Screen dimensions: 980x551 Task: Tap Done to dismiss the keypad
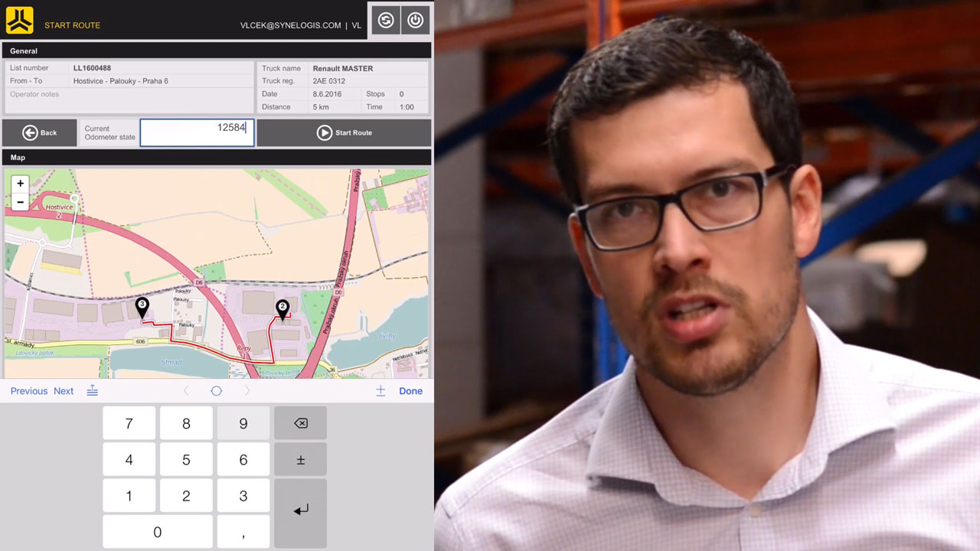(x=410, y=391)
